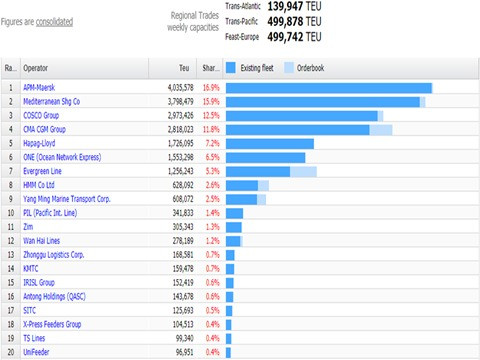Select the 139,947 TEU Trans-Atlantic capacity

tap(294, 6)
